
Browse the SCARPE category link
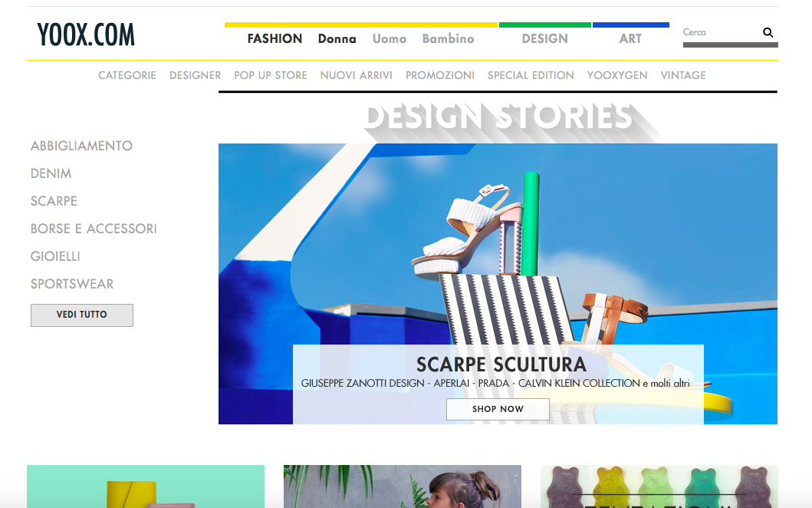coord(54,201)
